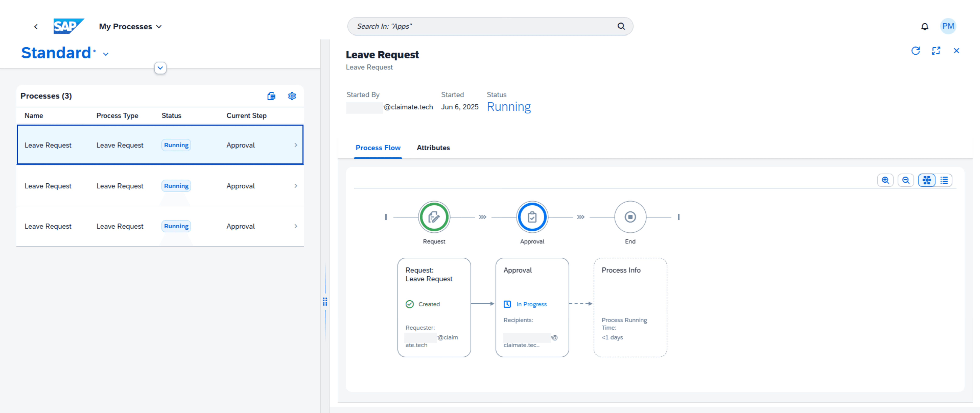Open details chevron of the first row
Viewport: 980px width, 413px height.
(x=296, y=145)
